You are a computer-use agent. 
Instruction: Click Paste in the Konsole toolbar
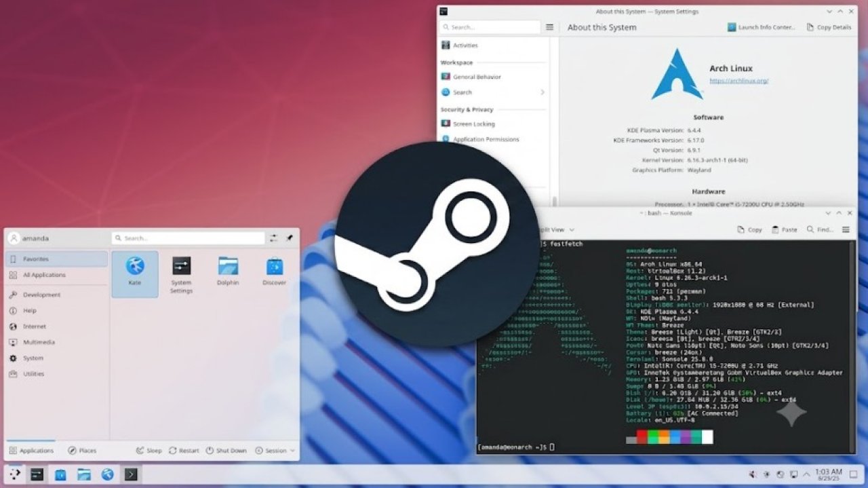click(x=784, y=230)
